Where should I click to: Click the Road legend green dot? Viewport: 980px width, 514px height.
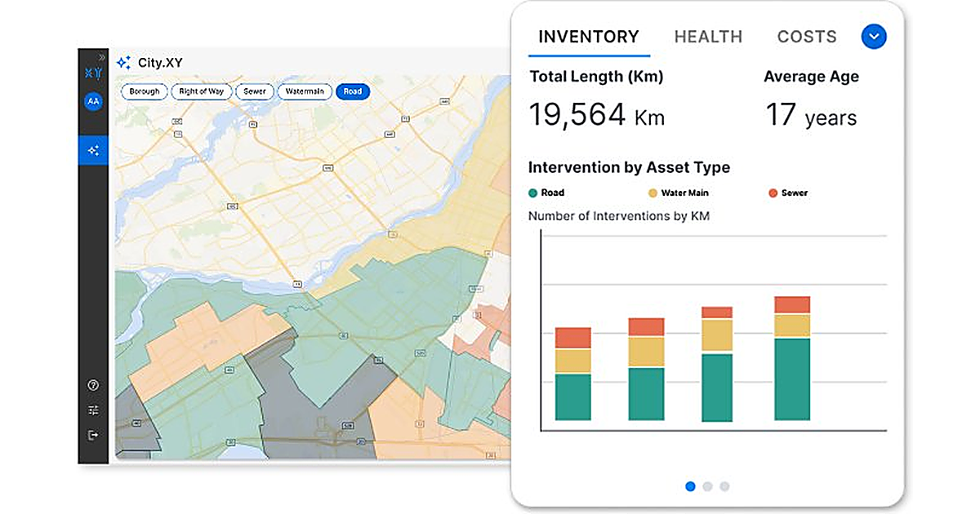pyautogui.click(x=533, y=193)
